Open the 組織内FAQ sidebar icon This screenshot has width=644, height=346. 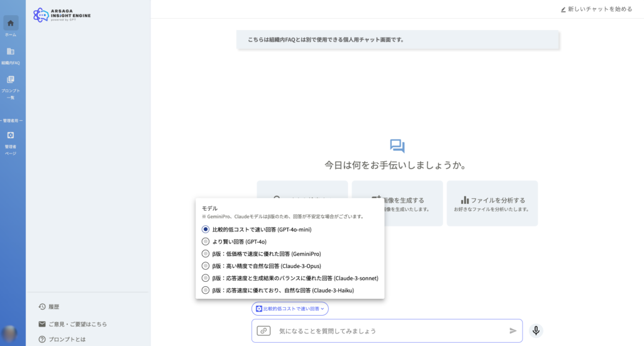[x=11, y=52]
